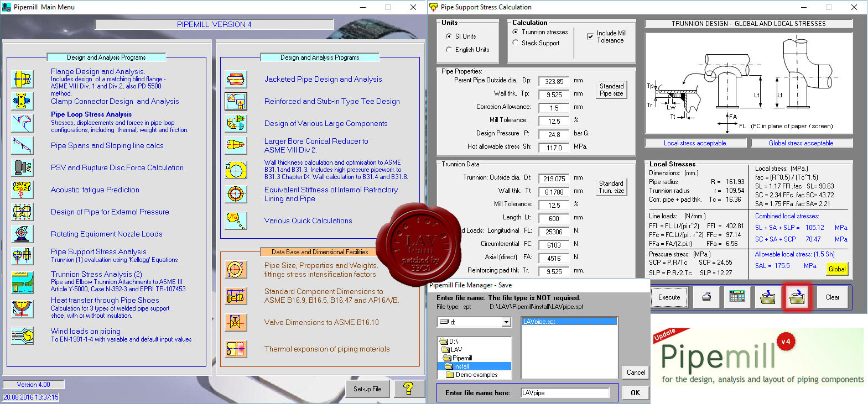This screenshot has width=868, height=404.
Task: Open Pipe Support Stress Analysis icon
Action: coord(23,256)
